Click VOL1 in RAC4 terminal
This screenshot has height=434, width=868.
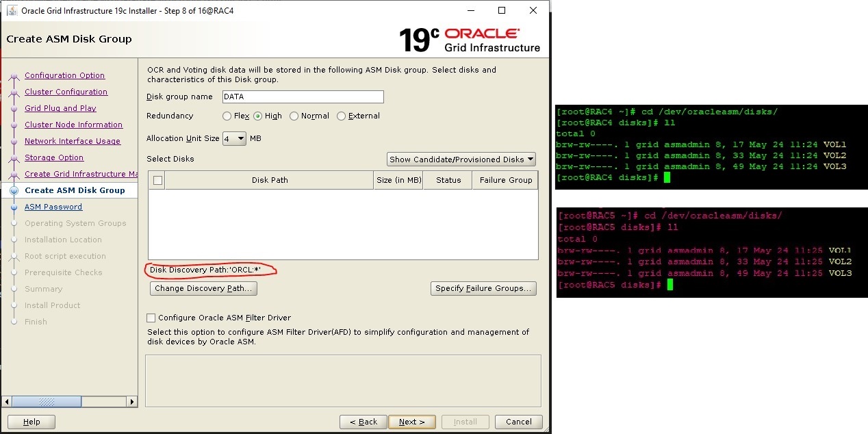pos(834,144)
